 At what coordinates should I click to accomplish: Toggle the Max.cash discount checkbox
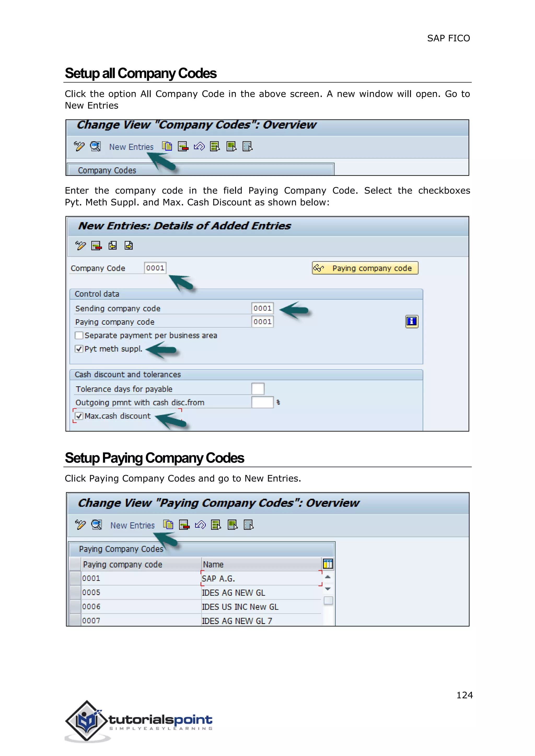[x=79, y=416]
